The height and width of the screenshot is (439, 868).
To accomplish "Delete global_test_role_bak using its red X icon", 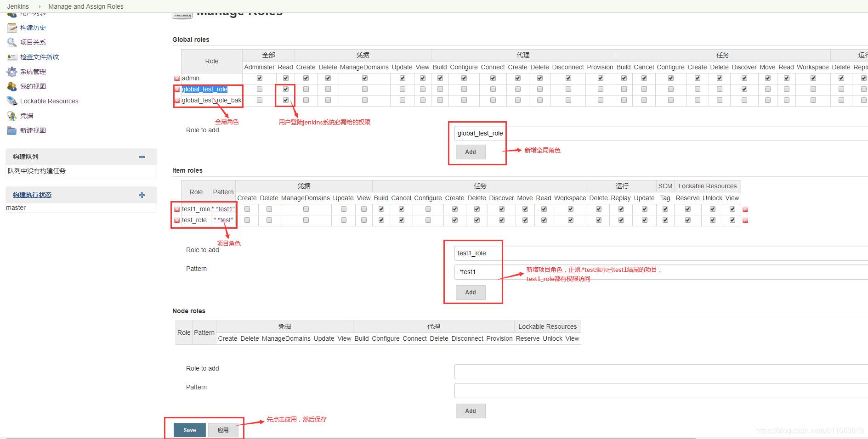I will tap(177, 101).
